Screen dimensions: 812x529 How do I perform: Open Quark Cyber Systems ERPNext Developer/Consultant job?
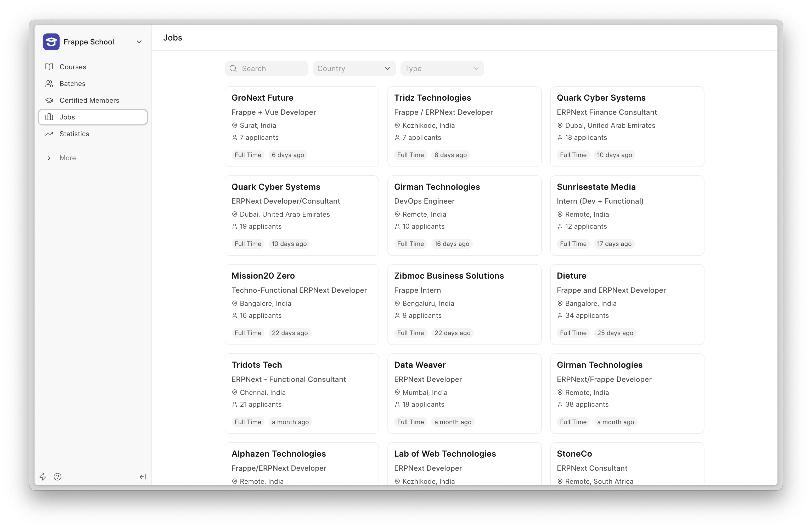302,215
